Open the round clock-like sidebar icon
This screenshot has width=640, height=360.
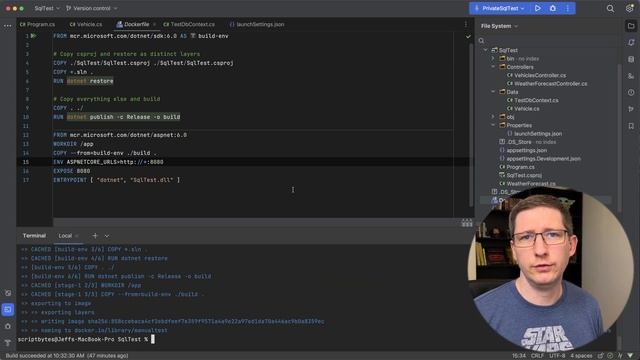631,93
